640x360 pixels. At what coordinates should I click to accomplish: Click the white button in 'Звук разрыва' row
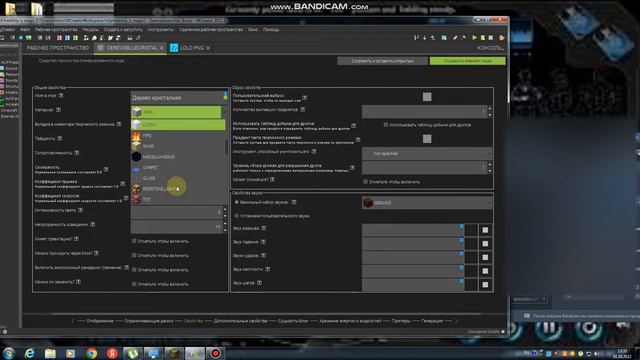click(x=485, y=230)
